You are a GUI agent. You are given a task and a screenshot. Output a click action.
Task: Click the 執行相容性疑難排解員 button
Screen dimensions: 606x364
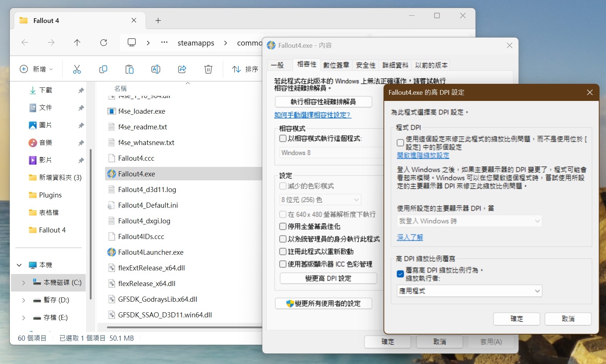pyautogui.click(x=323, y=102)
